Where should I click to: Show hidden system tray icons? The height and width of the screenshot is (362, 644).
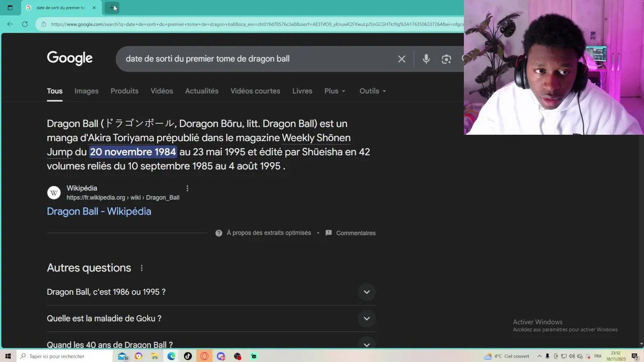click(539, 356)
